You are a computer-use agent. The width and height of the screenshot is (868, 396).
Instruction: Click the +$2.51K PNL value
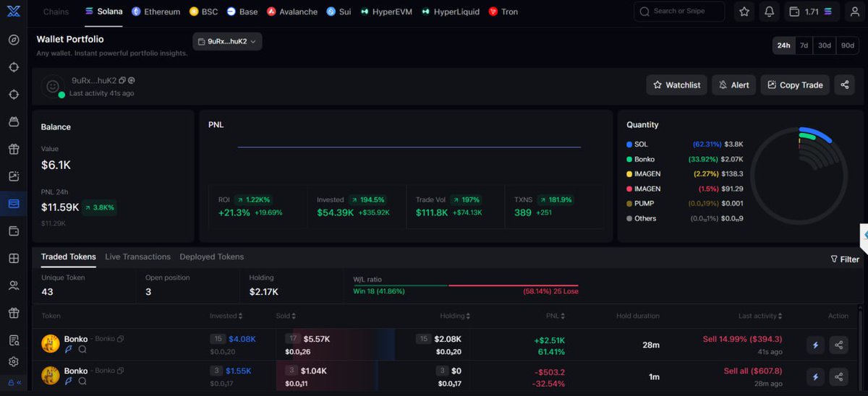pos(549,340)
